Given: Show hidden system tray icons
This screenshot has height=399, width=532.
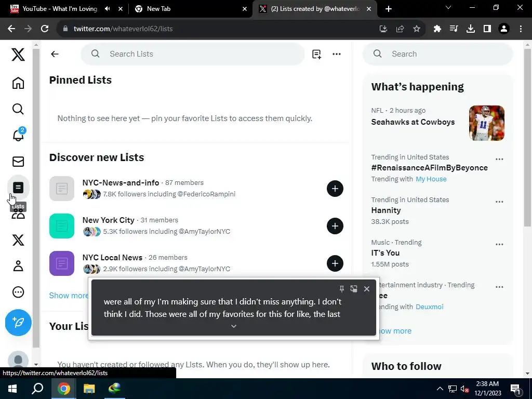Looking at the screenshot, I should [x=440, y=389].
